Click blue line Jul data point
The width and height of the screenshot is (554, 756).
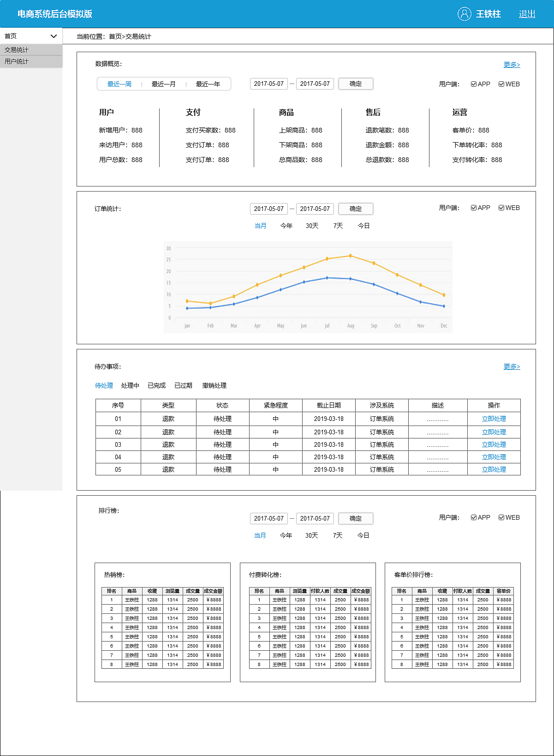click(x=327, y=278)
